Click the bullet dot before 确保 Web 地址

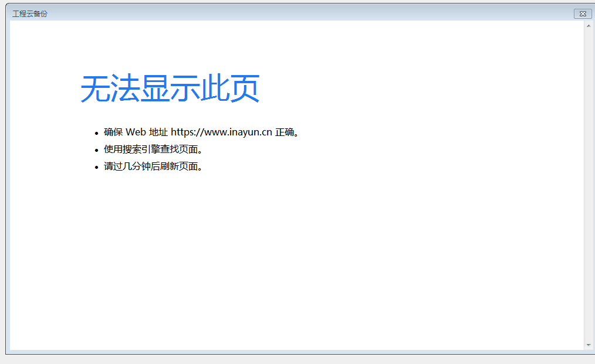click(96, 133)
